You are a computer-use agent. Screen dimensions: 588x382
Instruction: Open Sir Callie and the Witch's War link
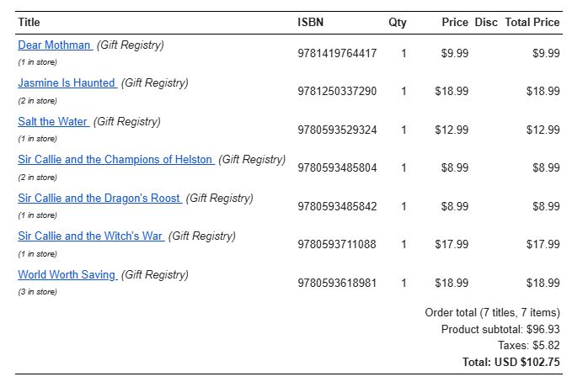point(91,236)
